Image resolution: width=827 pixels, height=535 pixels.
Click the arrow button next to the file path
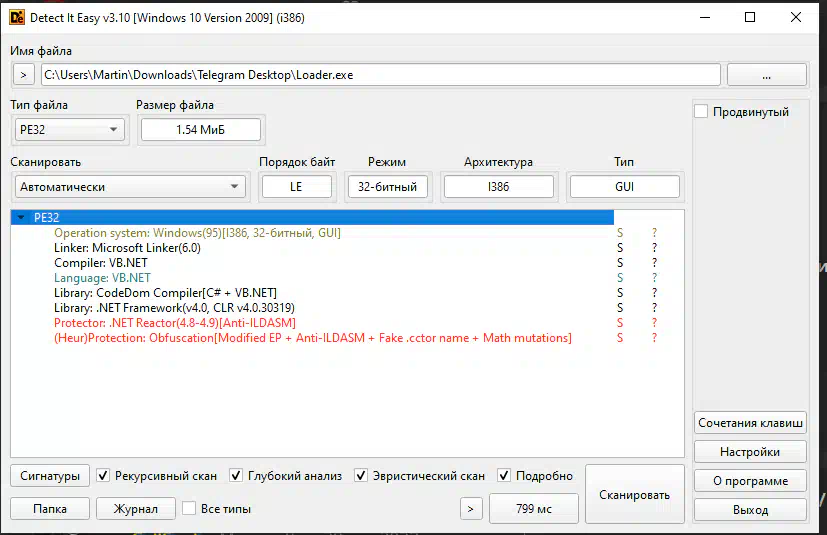click(x=24, y=75)
